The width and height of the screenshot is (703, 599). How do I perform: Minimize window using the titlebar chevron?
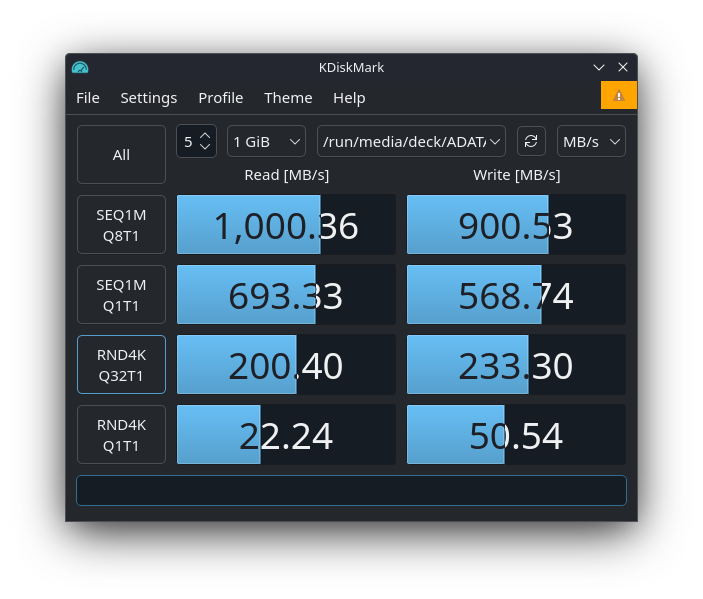point(599,67)
